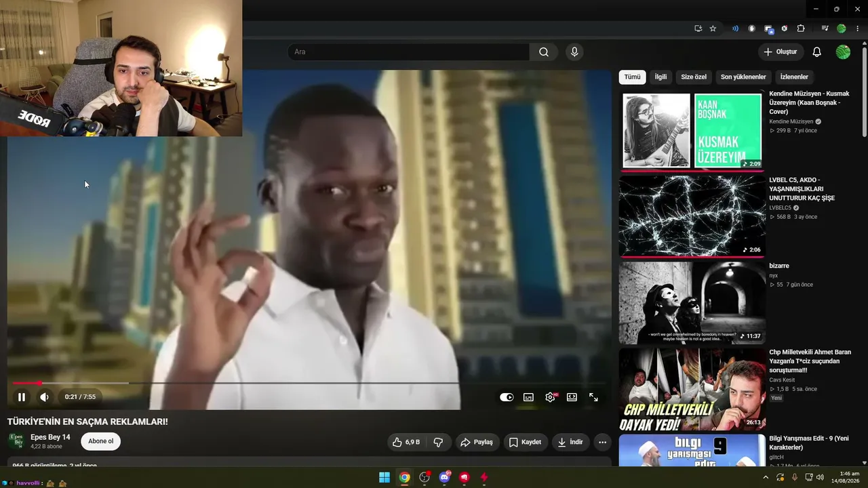
Task: Expand the system tray hidden icons chevron
Action: click(x=766, y=477)
